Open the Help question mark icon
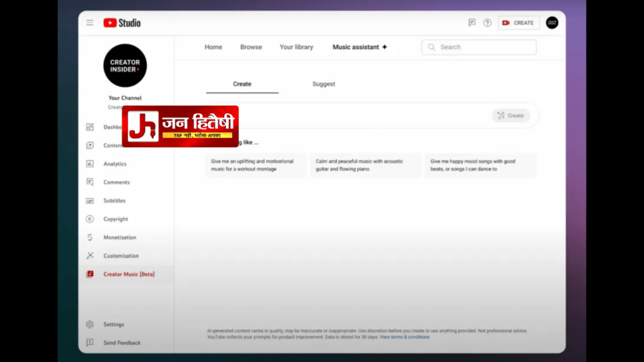The height and width of the screenshot is (362, 644). 487,23
